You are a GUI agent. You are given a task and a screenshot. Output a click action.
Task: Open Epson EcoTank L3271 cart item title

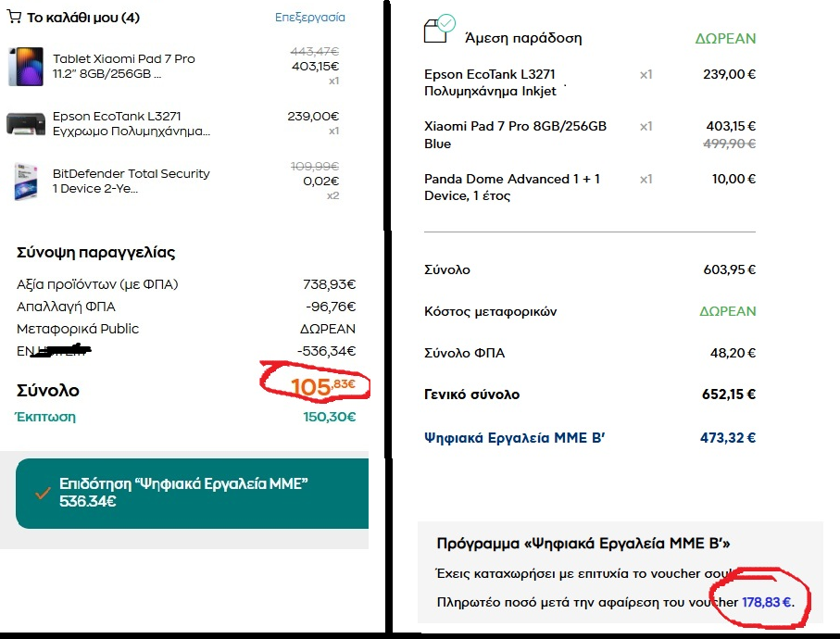tap(132, 124)
